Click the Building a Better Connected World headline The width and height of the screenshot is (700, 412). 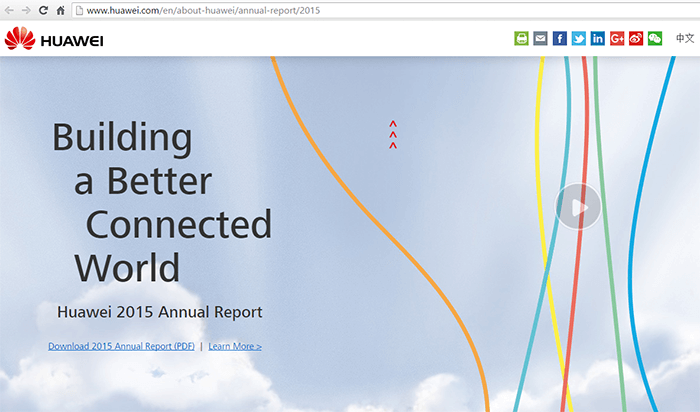pyautogui.click(x=162, y=202)
